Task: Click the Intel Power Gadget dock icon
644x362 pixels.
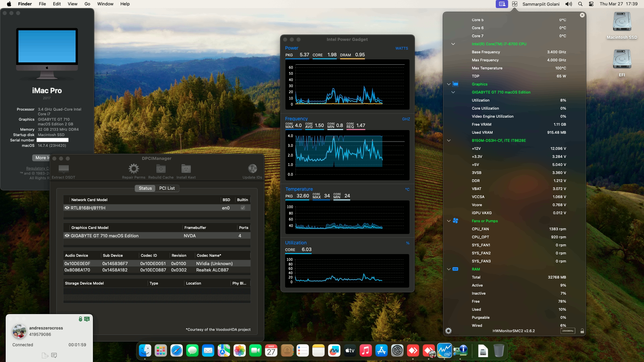Action: tap(445, 351)
